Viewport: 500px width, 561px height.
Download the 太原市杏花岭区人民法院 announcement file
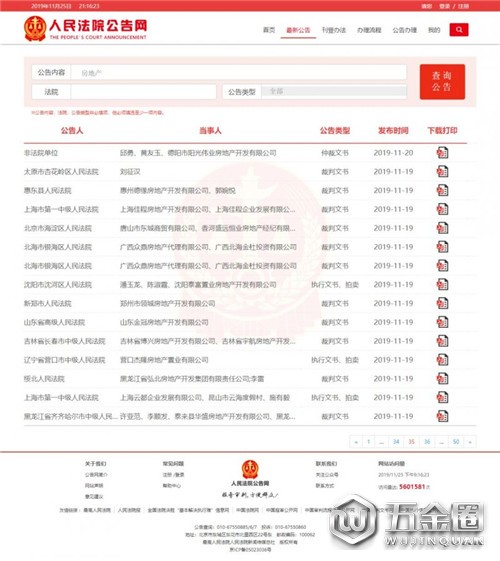click(x=442, y=172)
